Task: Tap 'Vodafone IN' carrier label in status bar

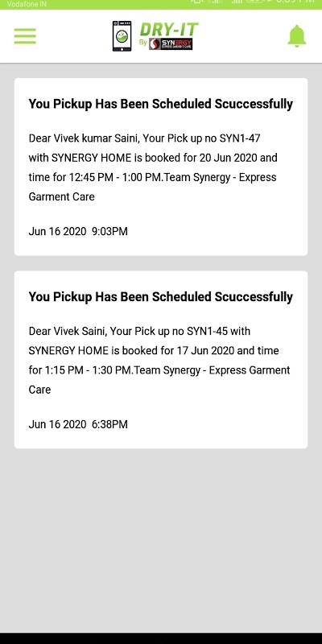Action: pyautogui.click(x=27, y=4)
